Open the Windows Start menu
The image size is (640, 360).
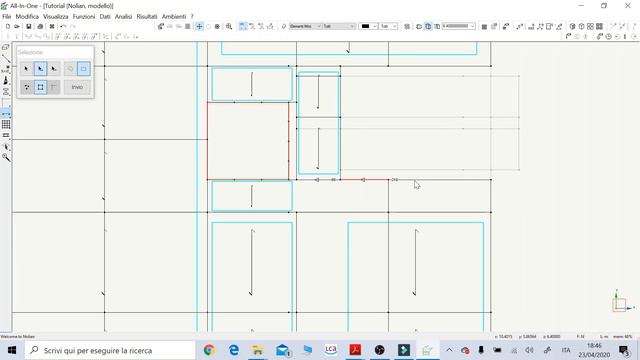tap(12, 350)
